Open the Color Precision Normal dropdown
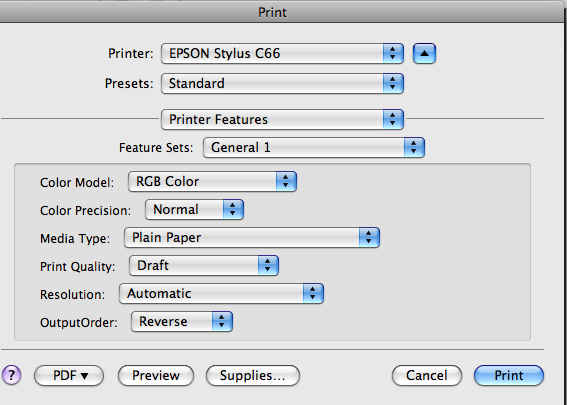 click(x=194, y=209)
